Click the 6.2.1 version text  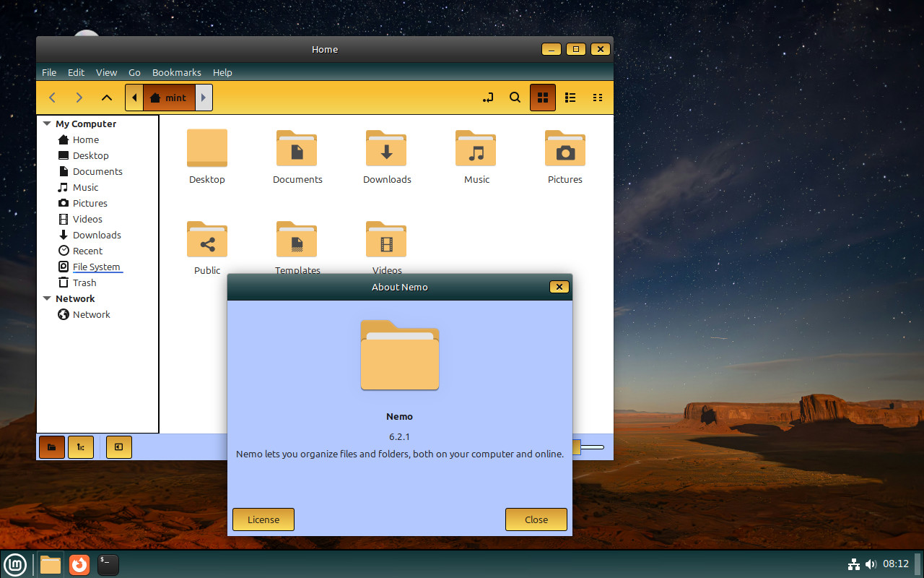click(x=399, y=436)
